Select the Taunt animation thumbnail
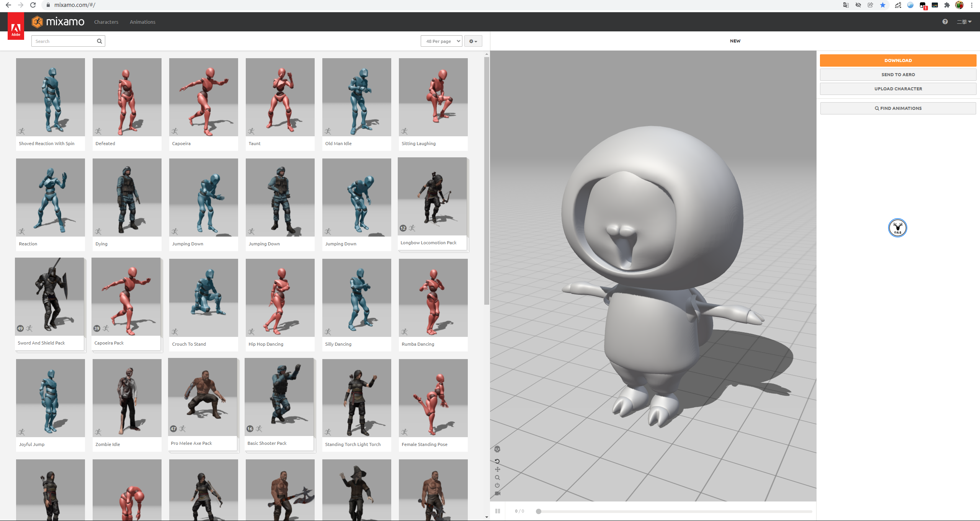This screenshot has height=521, width=980. [x=280, y=105]
